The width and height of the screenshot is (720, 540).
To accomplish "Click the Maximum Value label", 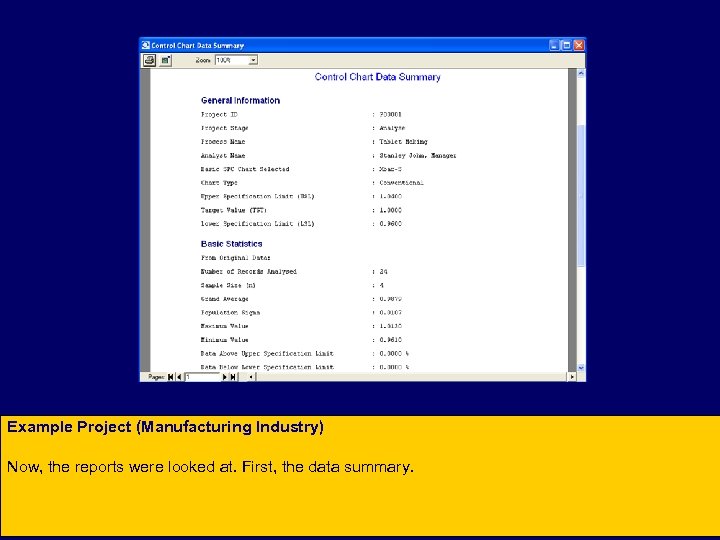I will coord(225,326).
